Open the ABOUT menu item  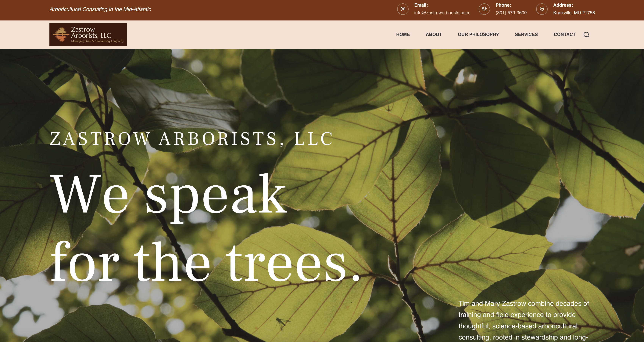[434, 35]
